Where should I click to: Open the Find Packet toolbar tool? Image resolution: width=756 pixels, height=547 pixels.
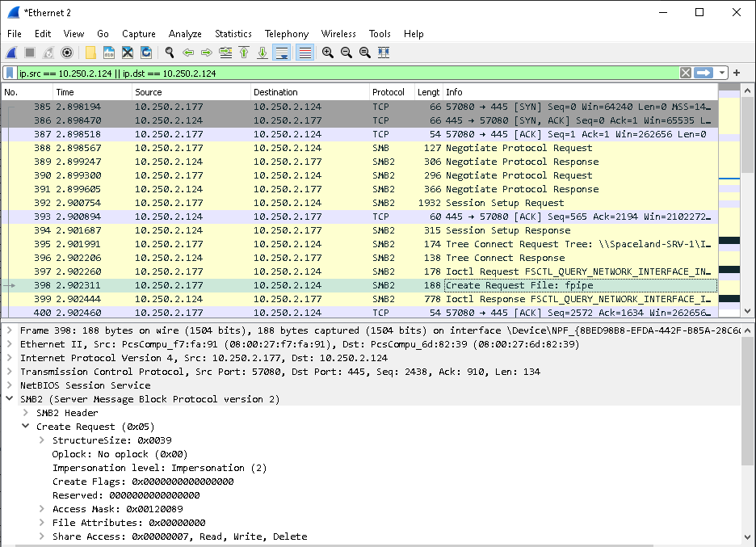[168, 53]
